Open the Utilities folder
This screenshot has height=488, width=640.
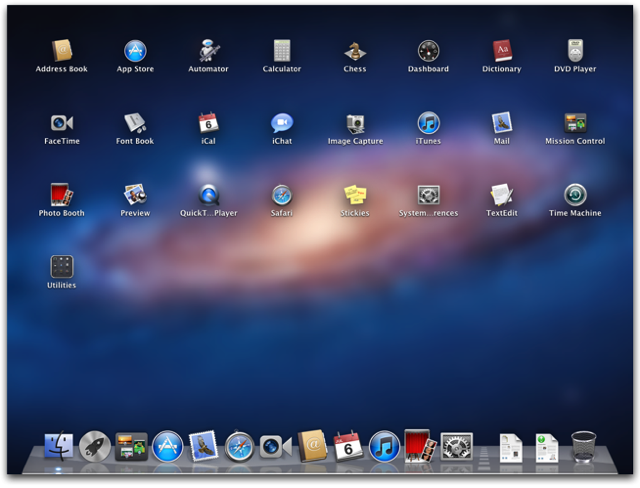point(62,267)
